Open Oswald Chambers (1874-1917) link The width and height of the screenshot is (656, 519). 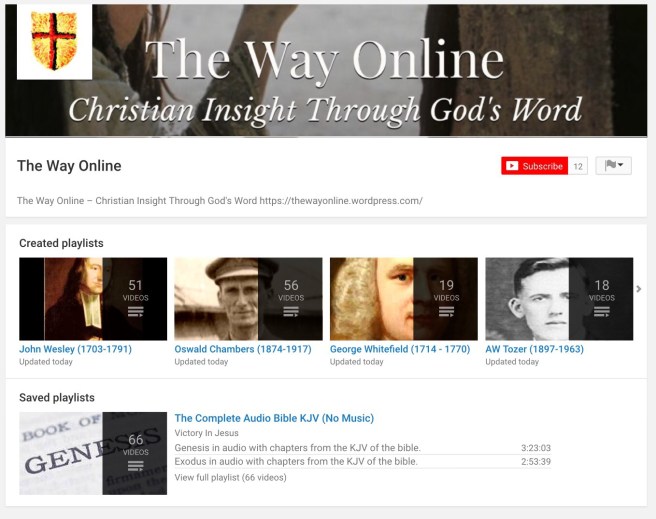243,349
